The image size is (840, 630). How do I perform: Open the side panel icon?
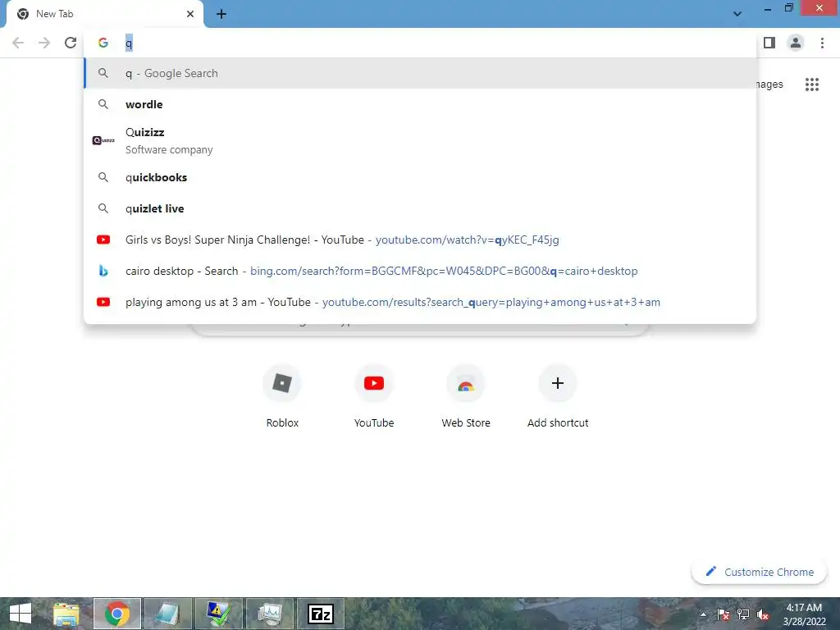pyautogui.click(x=769, y=43)
